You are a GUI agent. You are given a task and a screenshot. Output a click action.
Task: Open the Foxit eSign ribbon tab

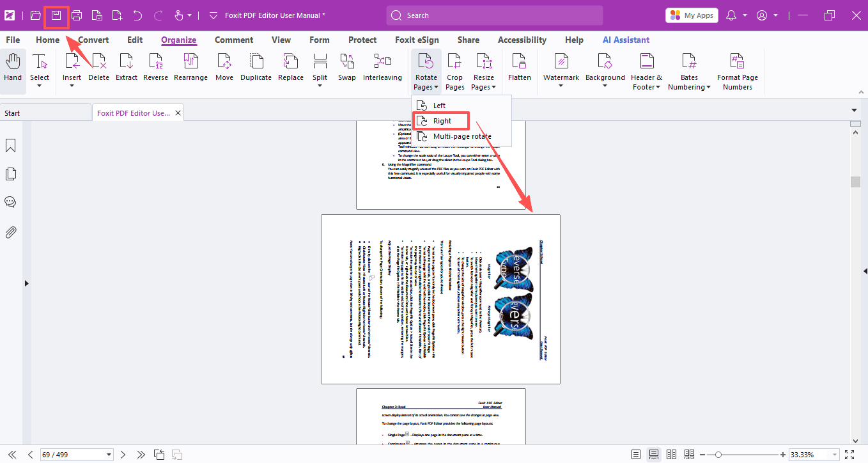pyautogui.click(x=417, y=40)
